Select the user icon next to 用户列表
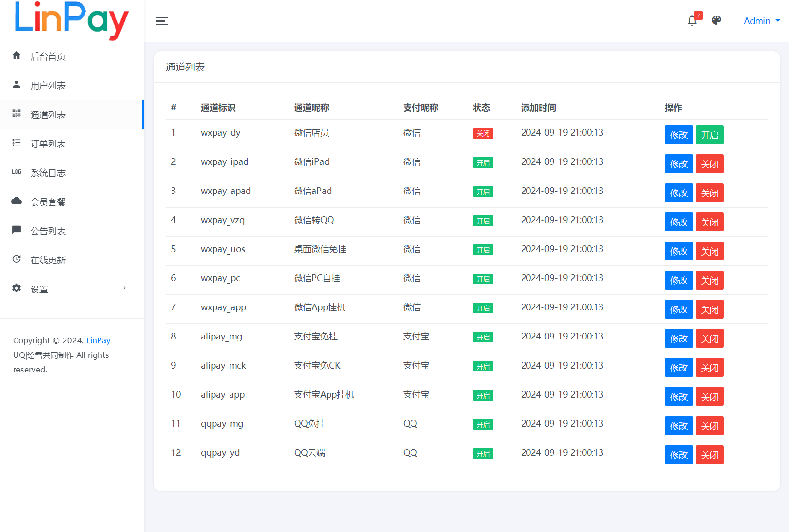 [16, 85]
